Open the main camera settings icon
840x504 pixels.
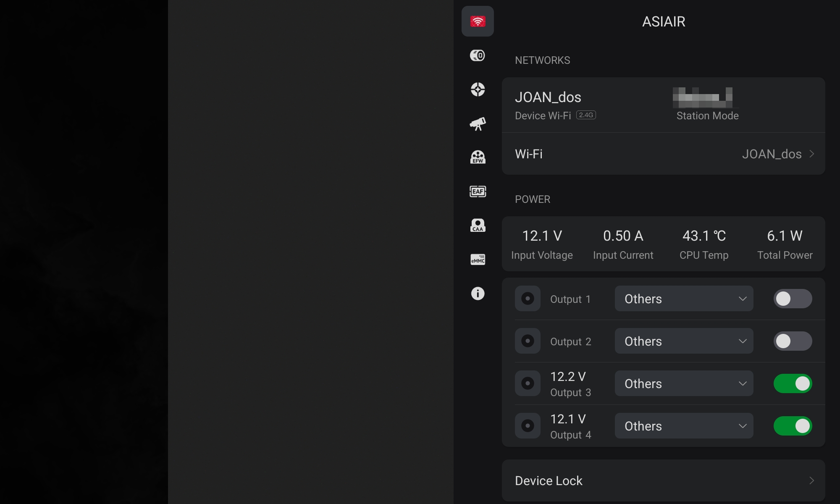click(478, 55)
